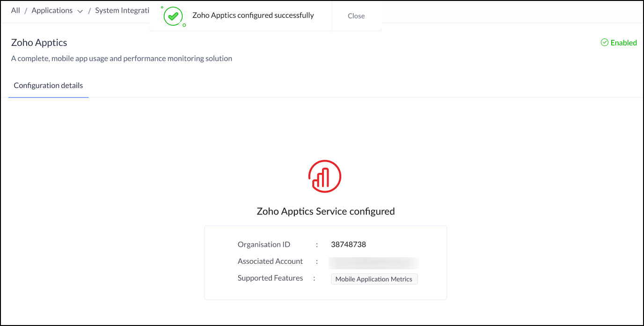
Task: Click the configured successfully toast message
Action: pyautogui.click(x=253, y=15)
